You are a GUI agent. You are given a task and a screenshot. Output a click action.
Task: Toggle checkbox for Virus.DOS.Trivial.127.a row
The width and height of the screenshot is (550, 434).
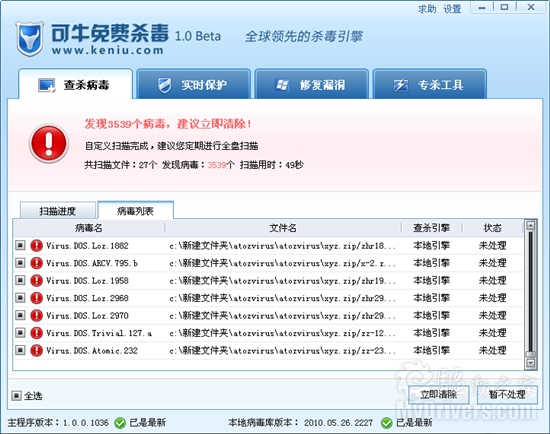click(x=20, y=332)
